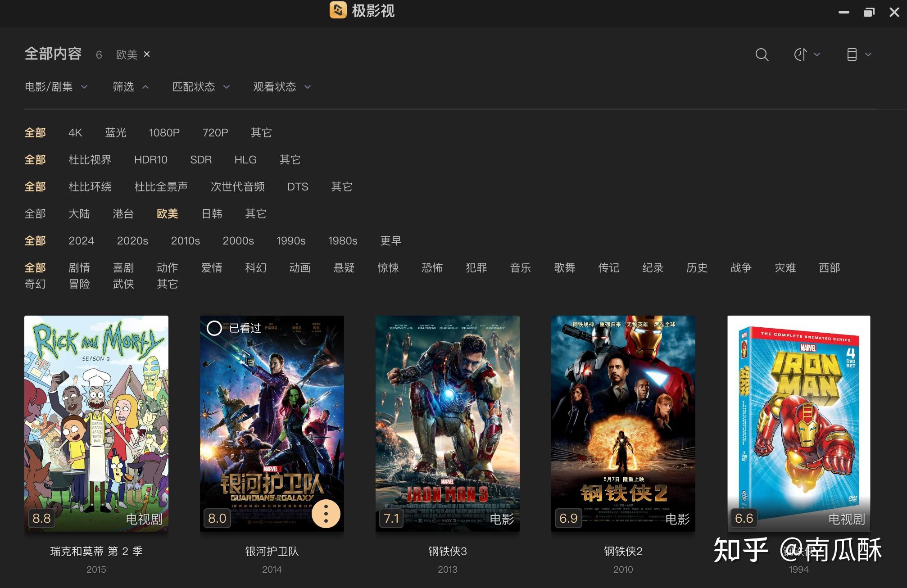Select the 1080P resolution filter
907x588 pixels.
164,132
